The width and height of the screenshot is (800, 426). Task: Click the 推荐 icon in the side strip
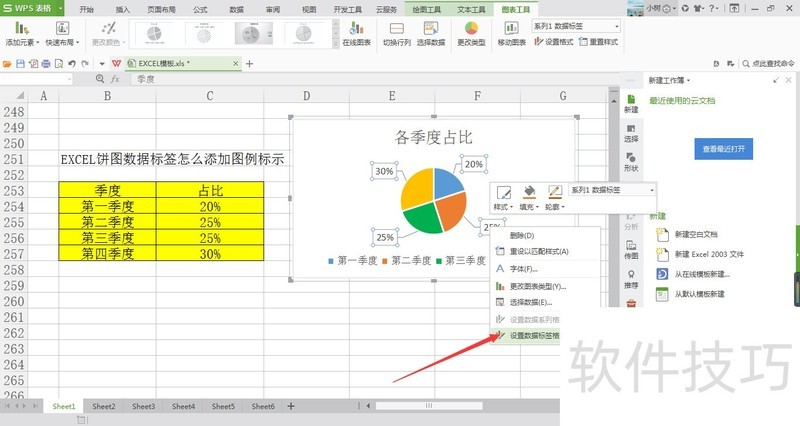(631, 280)
